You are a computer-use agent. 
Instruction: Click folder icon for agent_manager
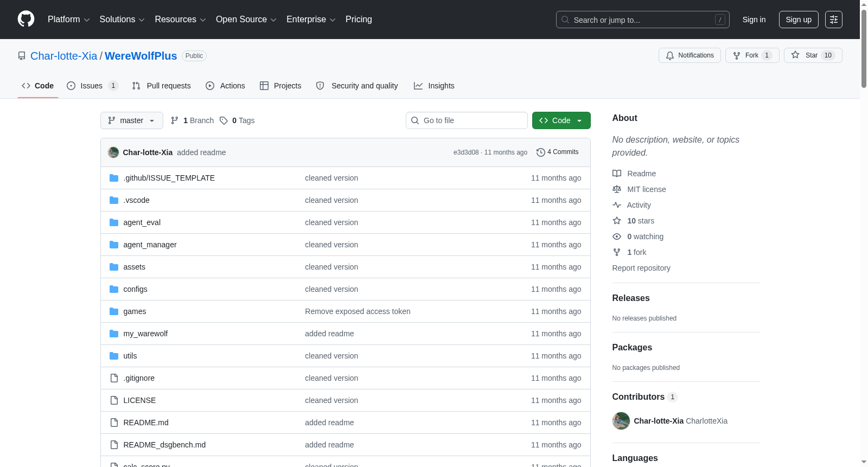(x=114, y=245)
